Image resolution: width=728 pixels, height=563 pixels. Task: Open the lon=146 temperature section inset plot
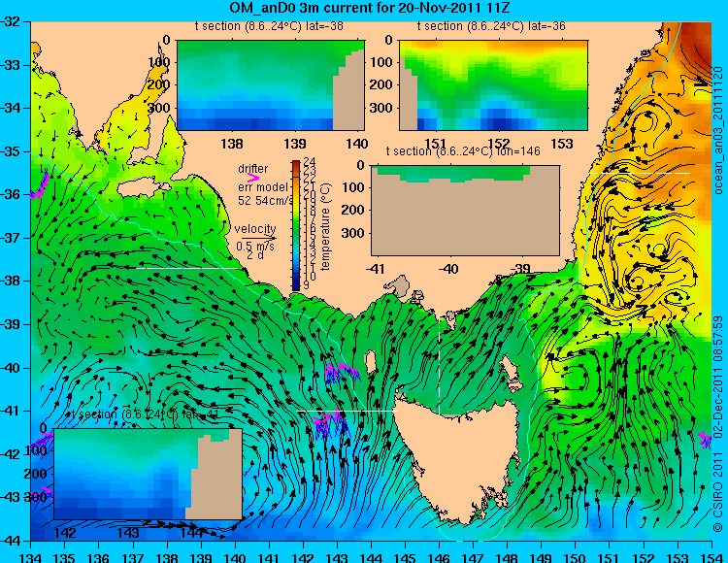(x=465, y=211)
